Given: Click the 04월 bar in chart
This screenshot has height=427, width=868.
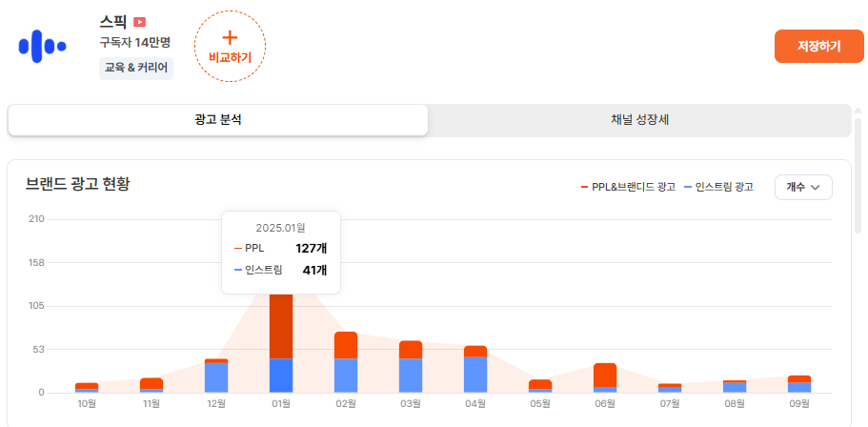Looking at the screenshot, I should pos(475,370).
